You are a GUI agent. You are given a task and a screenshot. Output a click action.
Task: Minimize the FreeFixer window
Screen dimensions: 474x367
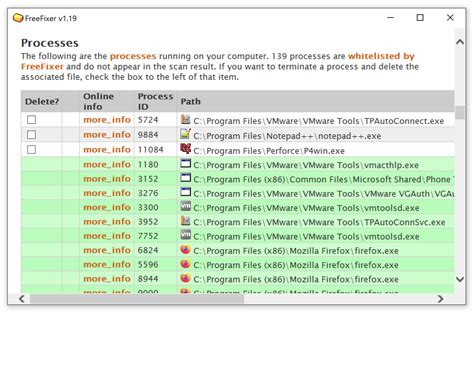coord(390,17)
